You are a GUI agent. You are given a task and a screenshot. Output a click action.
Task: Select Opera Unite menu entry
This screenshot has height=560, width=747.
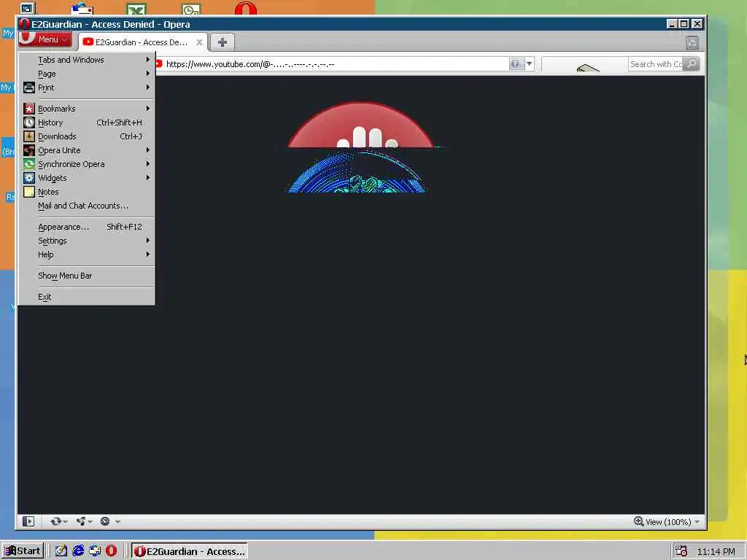click(x=86, y=150)
